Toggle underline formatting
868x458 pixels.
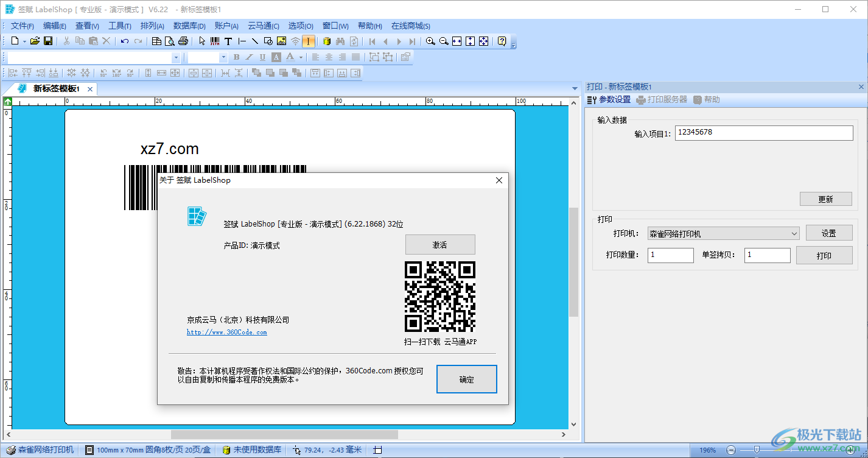coord(263,57)
